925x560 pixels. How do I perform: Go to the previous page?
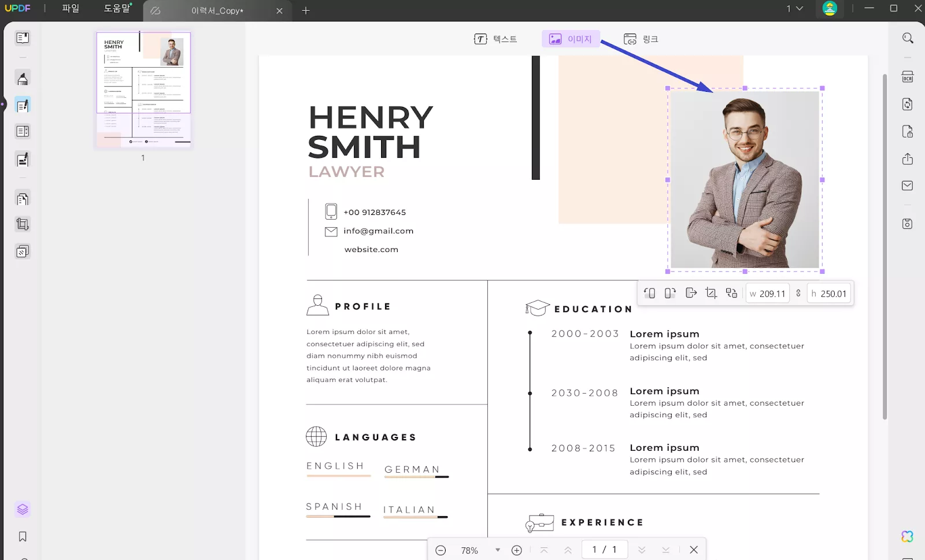(568, 550)
